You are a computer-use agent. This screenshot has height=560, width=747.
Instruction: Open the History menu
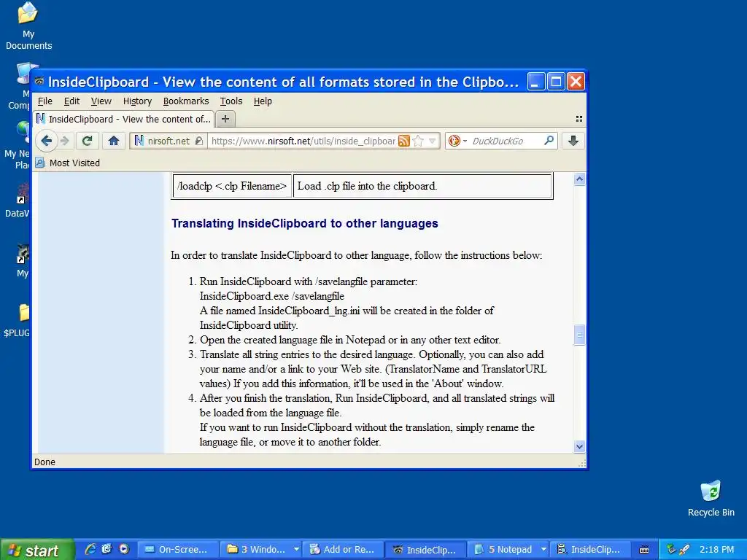(137, 101)
